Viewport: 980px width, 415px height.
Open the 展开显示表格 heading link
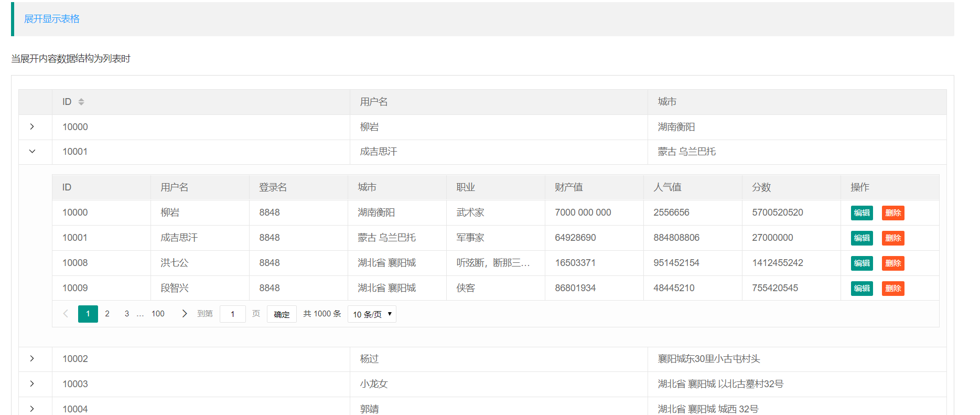pyautogui.click(x=52, y=19)
